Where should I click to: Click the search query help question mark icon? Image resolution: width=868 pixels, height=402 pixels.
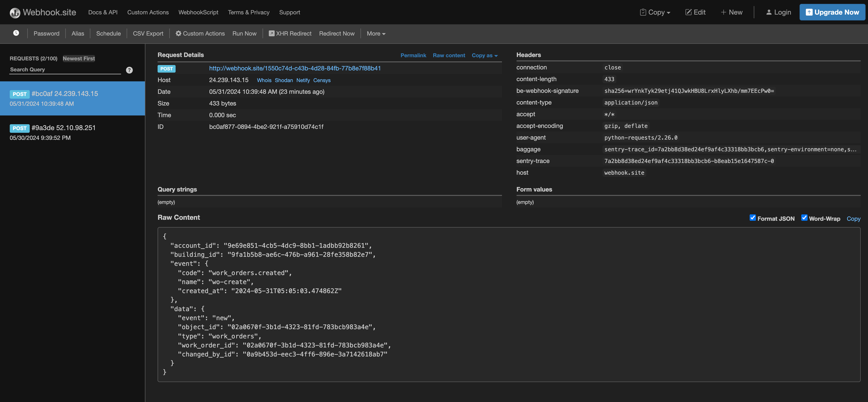tap(129, 70)
